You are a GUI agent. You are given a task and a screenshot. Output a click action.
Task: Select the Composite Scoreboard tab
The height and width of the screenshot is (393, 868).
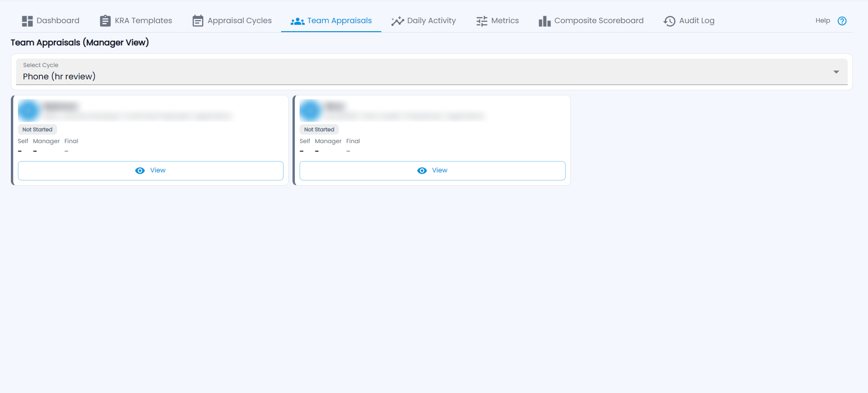pyautogui.click(x=591, y=21)
